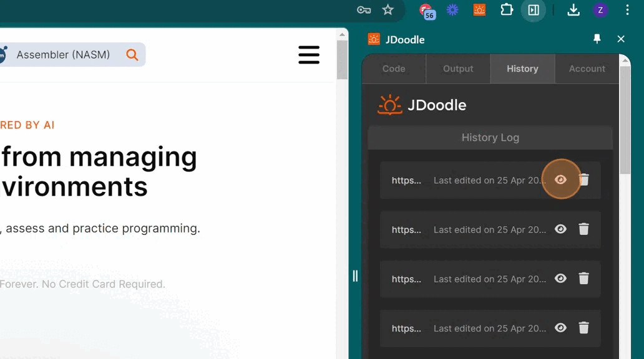Pin the JDoodle side panel
The image size is (644, 359).
597,39
